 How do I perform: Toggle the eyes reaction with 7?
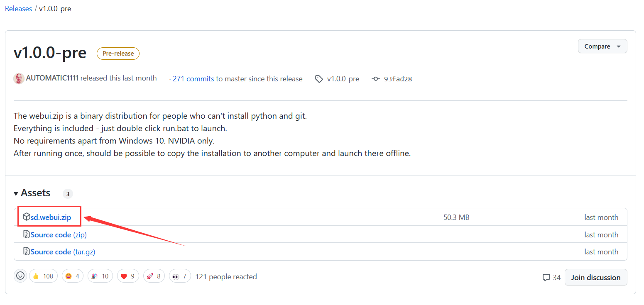(x=180, y=276)
